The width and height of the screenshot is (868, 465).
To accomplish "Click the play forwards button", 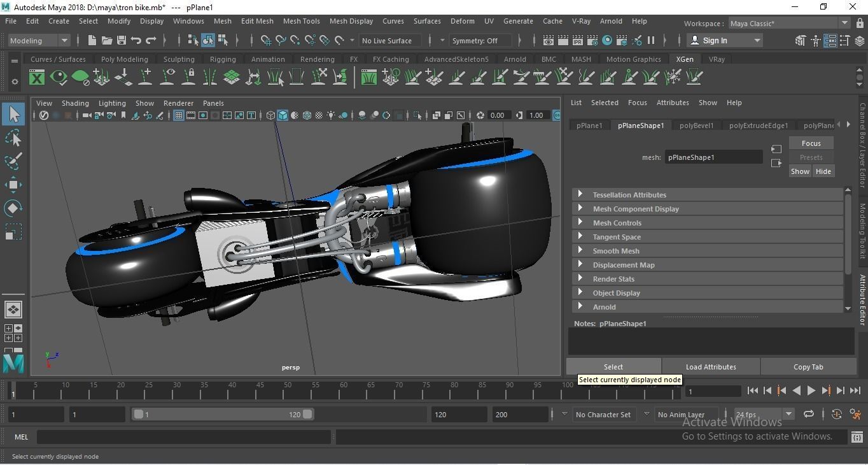I will 811,391.
